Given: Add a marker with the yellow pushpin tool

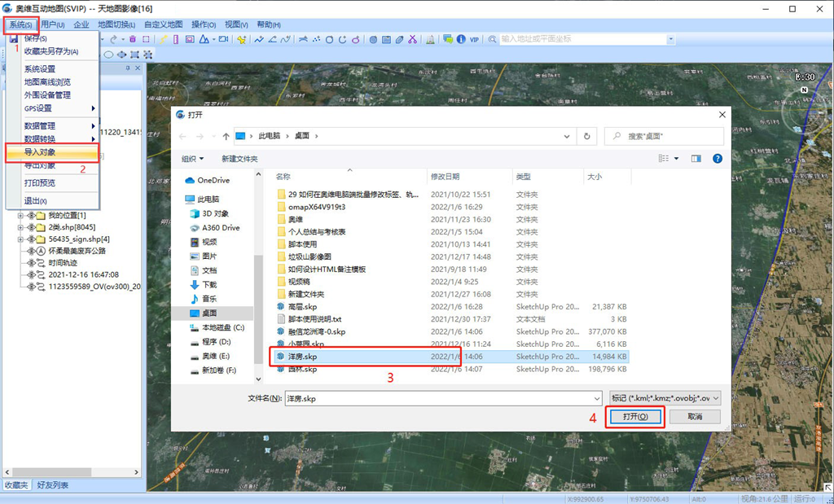Looking at the screenshot, I should (x=241, y=39).
